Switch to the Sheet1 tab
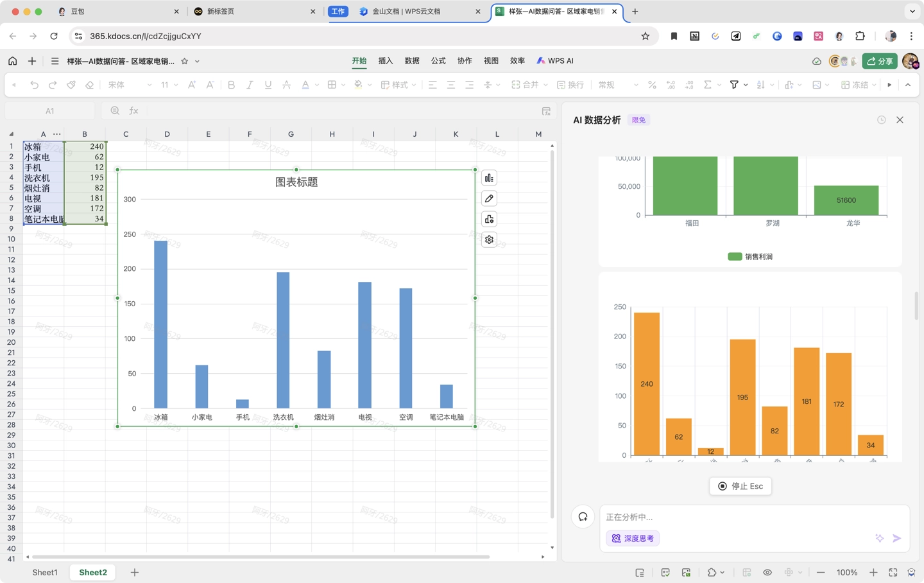The width and height of the screenshot is (924, 583). [x=45, y=572]
